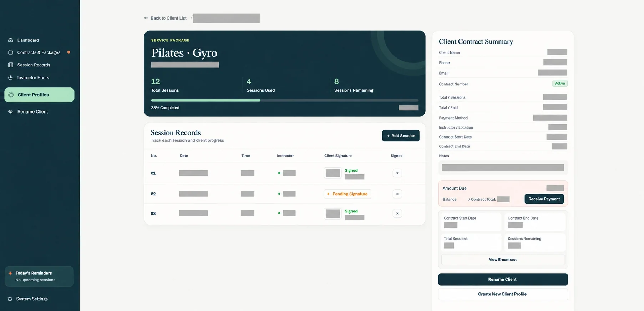Open Today's Reminders card
This screenshot has height=311, width=644.
pyautogui.click(x=39, y=276)
